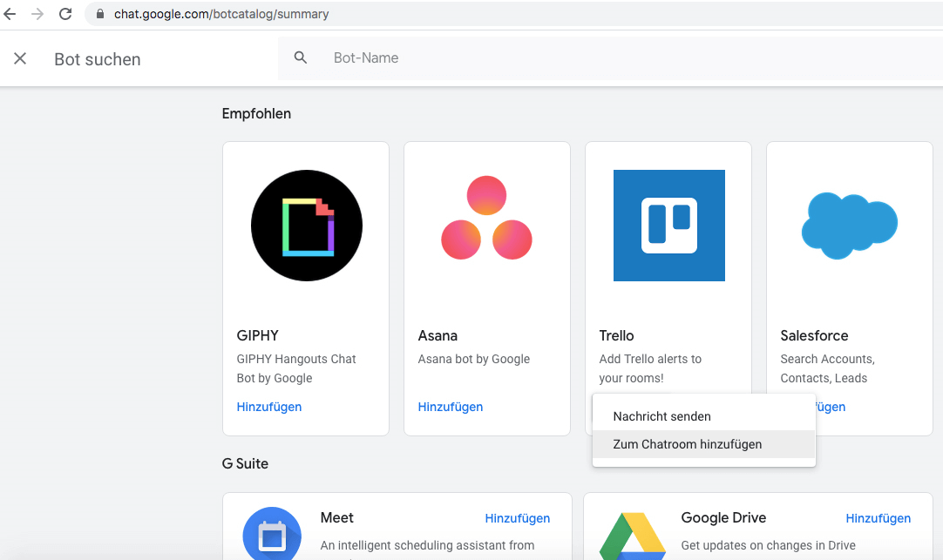
Task: Click the 'GIPHY Hangouts Chat Bot by Google' description
Action: pos(296,368)
